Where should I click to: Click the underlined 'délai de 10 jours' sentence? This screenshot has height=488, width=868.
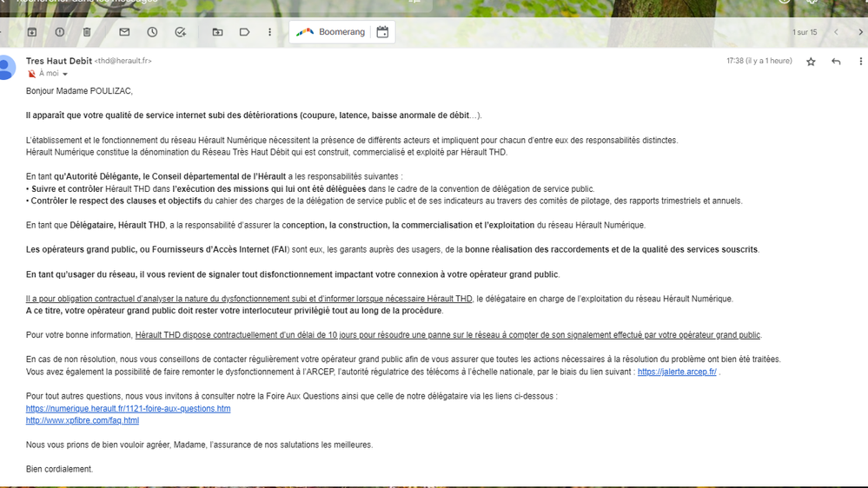447,334
